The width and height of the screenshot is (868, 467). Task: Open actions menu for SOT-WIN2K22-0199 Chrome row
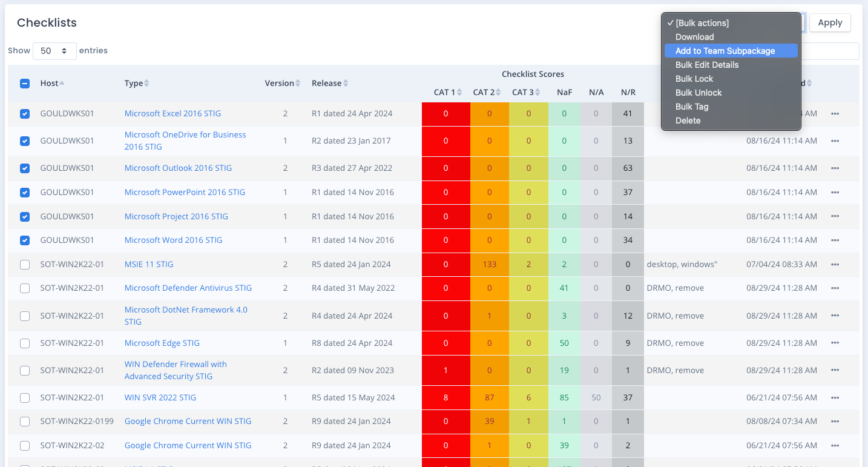(x=835, y=421)
